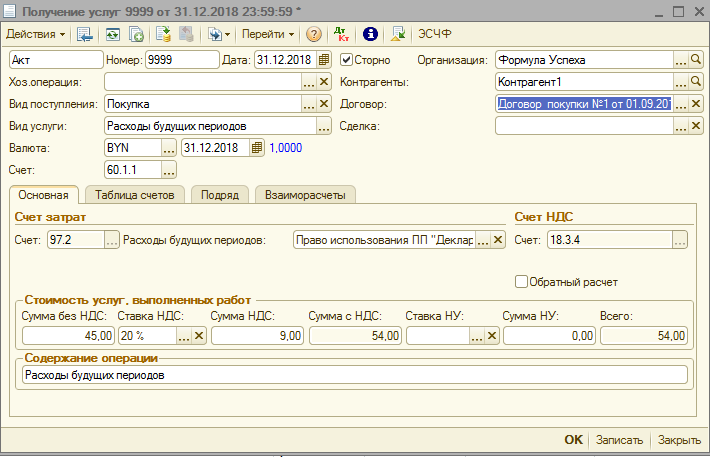Clear the Хоз.операция field with X icon

pos(324,82)
